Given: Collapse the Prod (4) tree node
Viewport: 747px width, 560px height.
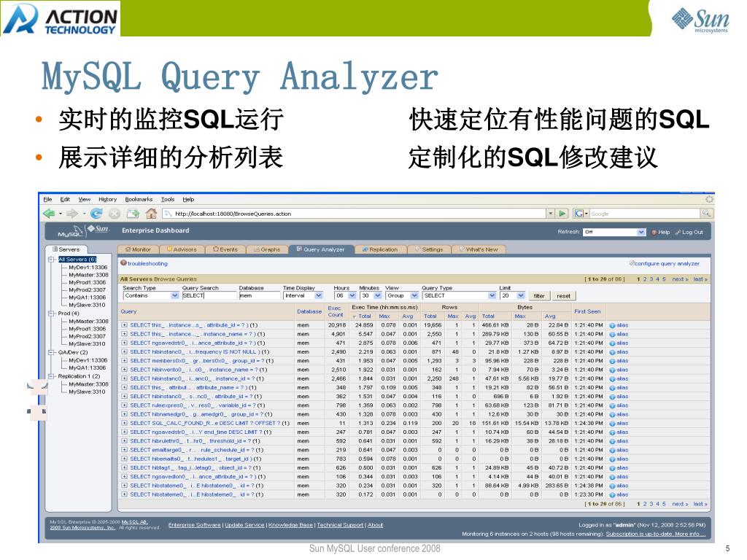Looking at the screenshot, I should click(51, 314).
